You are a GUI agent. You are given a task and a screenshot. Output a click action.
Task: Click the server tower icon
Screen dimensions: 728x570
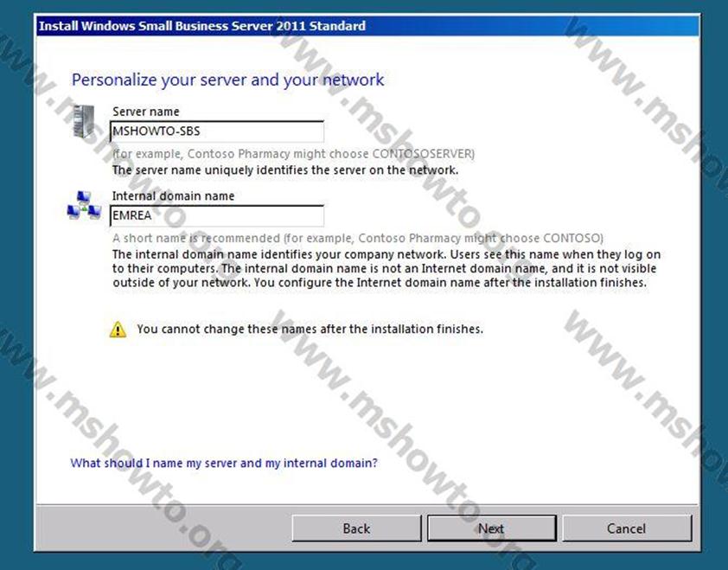coord(83,121)
